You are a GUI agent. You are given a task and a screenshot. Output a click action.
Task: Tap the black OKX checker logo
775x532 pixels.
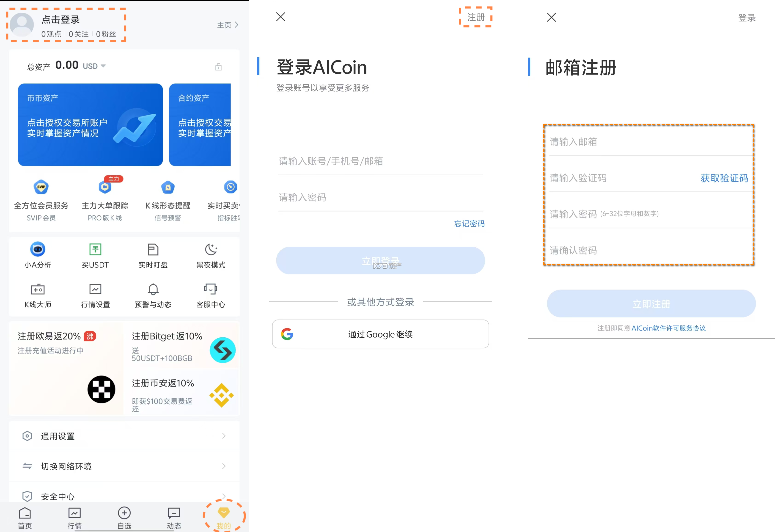click(x=101, y=389)
